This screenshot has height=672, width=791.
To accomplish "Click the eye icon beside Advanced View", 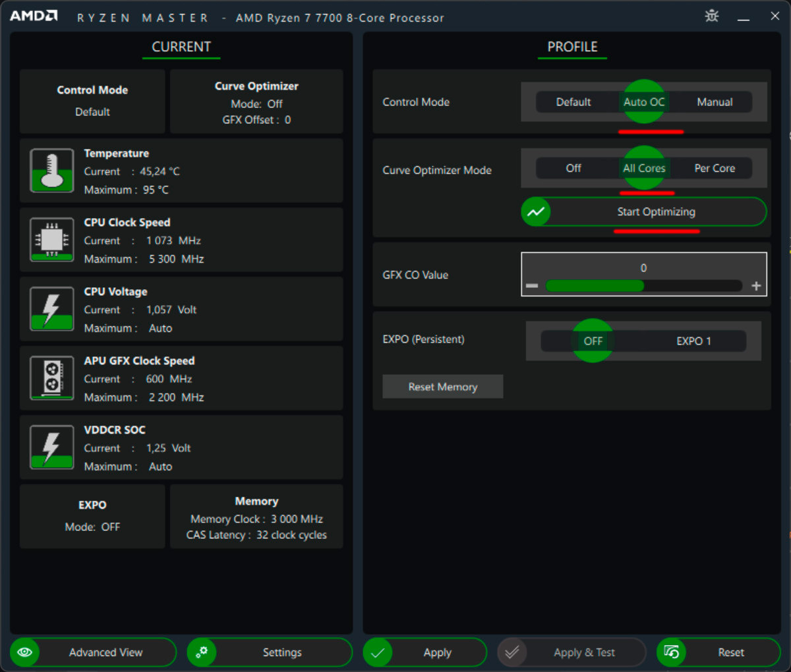I will click(25, 652).
